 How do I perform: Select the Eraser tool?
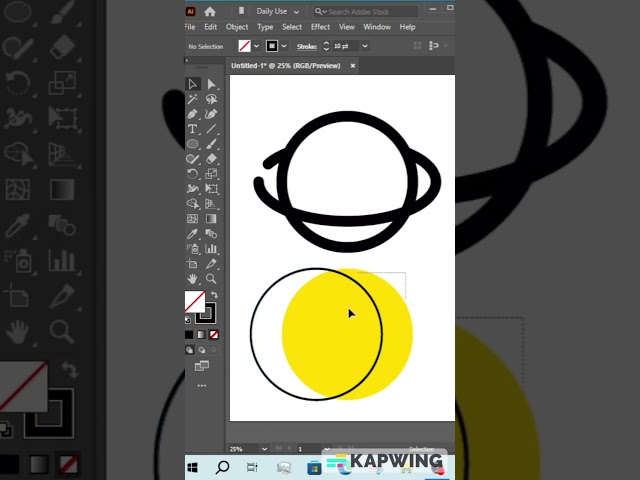click(211, 159)
